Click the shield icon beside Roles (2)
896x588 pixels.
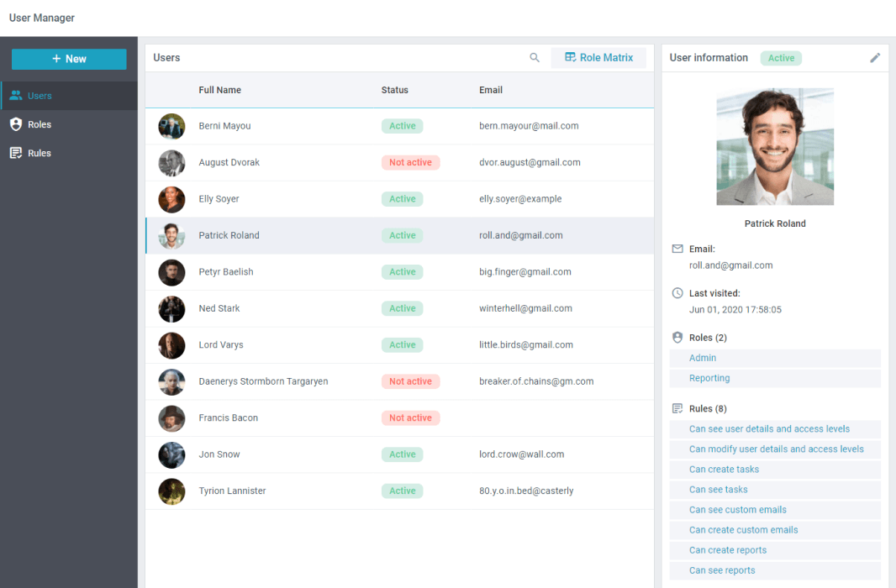[x=677, y=338]
